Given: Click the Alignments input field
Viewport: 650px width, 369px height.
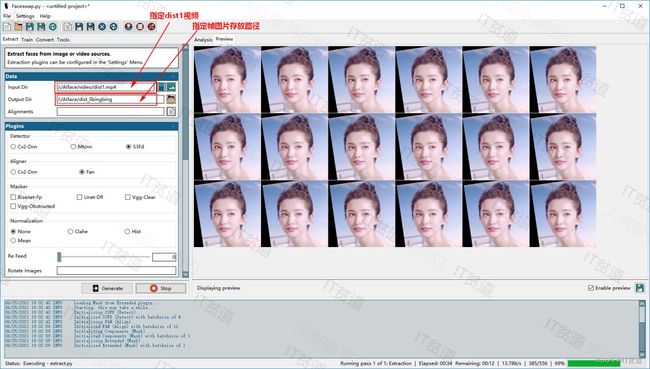Looking at the screenshot, I should pyautogui.click(x=110, y=112).
